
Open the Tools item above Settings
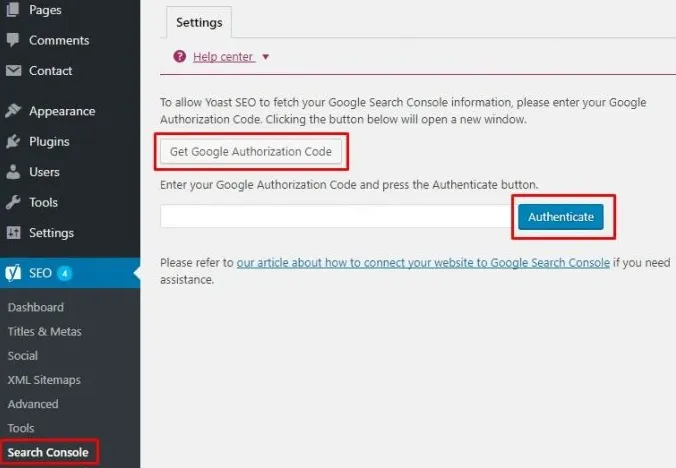[x=44, y=203]
